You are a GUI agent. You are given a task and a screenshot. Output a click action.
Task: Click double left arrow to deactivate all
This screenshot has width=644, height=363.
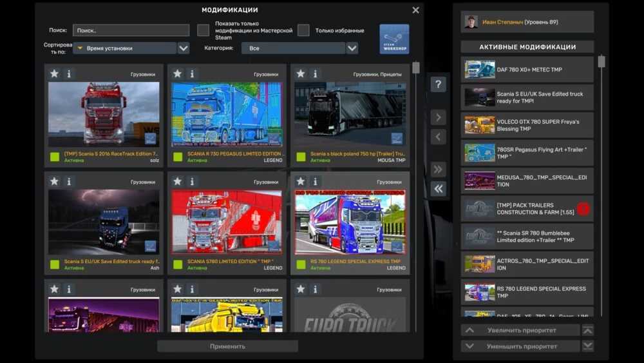[438, 189]
